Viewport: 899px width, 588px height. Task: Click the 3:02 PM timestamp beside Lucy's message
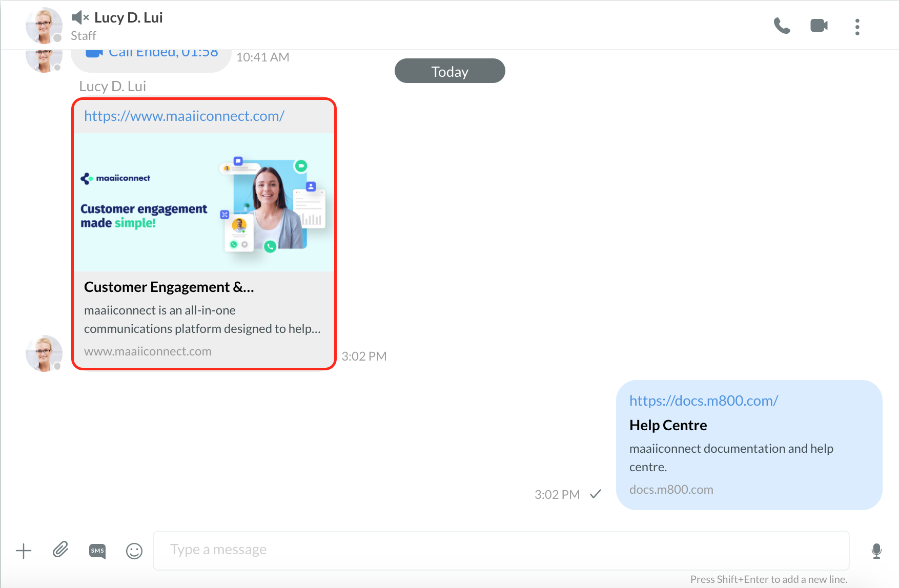click(x=364, y=356)
